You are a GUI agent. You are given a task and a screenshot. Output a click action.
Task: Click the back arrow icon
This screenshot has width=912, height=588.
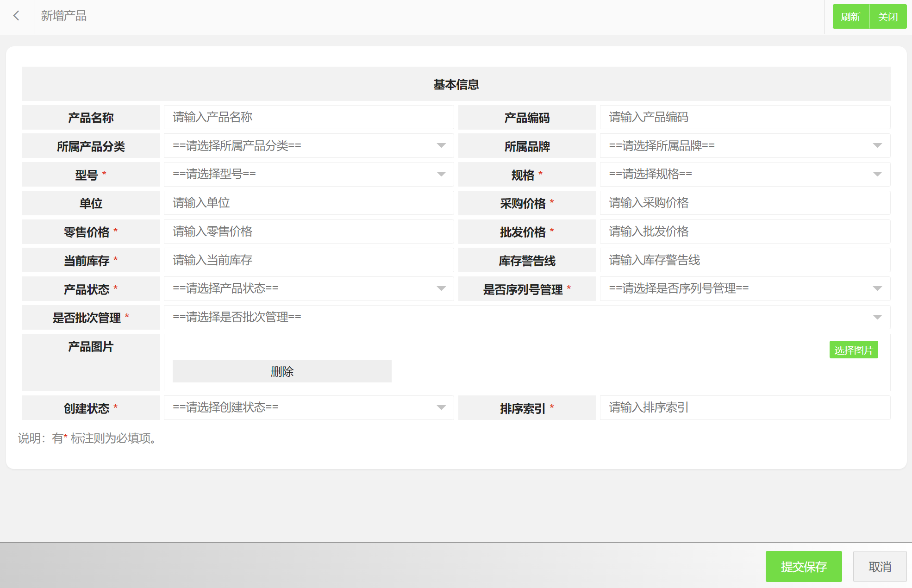point(17,16)
